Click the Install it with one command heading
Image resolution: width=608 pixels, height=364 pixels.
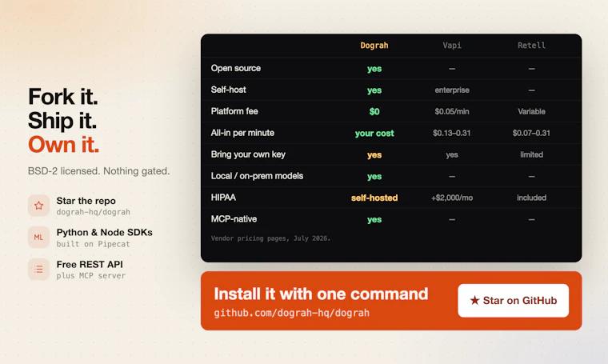[321, 294]
